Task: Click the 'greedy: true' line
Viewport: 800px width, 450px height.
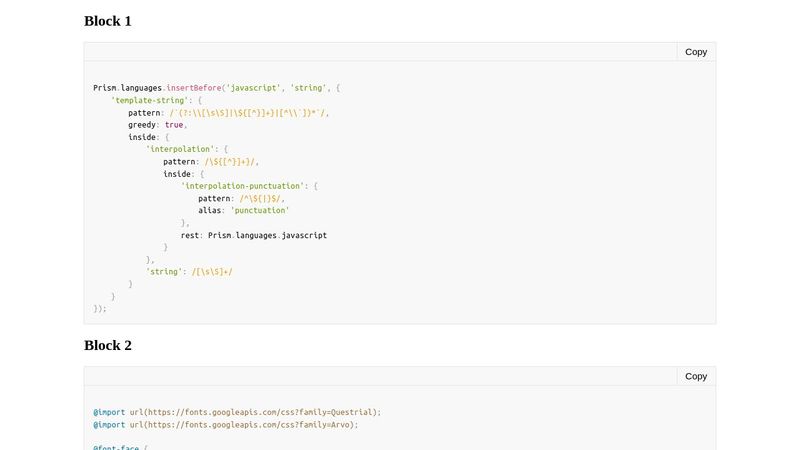Action: coord(157,125)
